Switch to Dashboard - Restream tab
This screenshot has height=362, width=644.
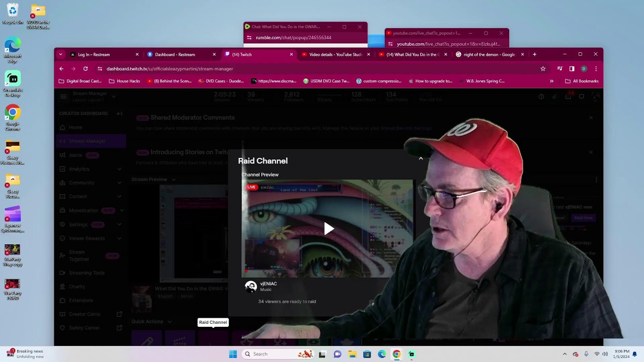point(181,54)
